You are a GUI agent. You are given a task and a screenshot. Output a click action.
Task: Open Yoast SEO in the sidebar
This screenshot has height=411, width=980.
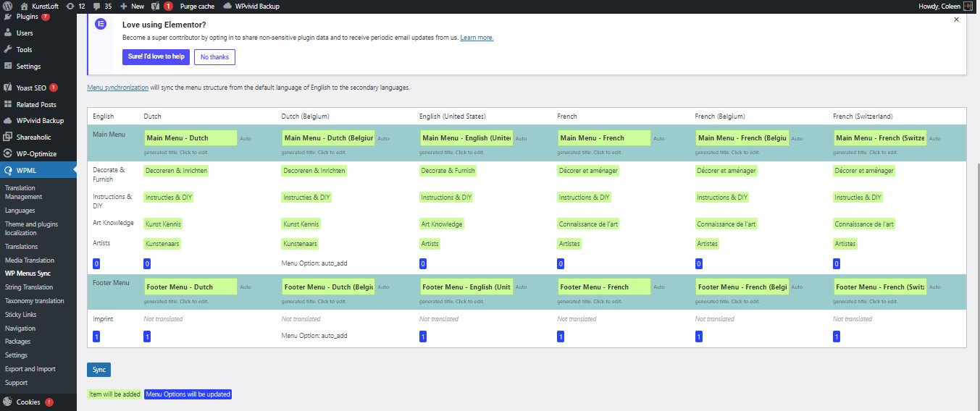tap(31, 88)
